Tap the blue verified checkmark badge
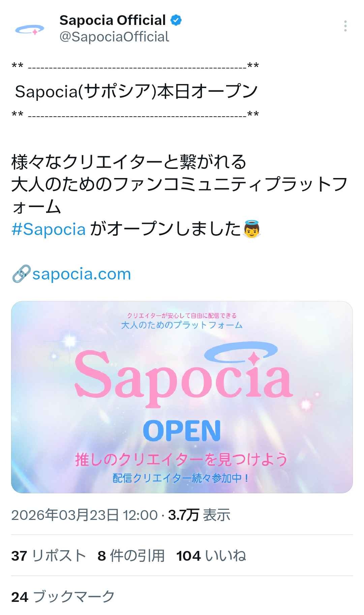The width and height of the screenshot is (364, 615). [x=176, y=20]
